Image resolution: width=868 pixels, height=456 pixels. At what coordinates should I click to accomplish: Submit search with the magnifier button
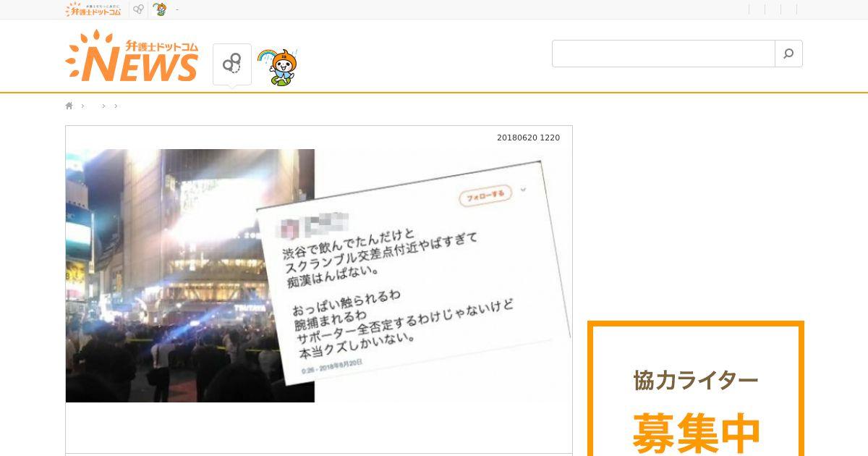click(788, 54)
